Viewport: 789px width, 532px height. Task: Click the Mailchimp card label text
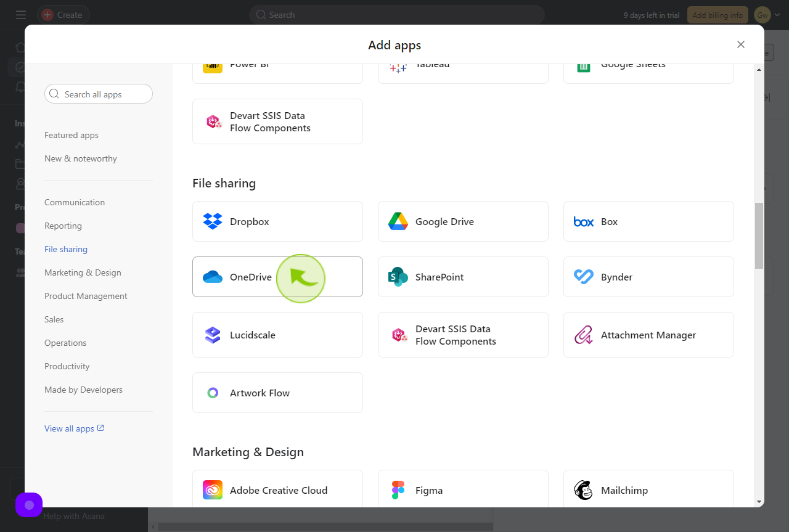click(624, 490)
